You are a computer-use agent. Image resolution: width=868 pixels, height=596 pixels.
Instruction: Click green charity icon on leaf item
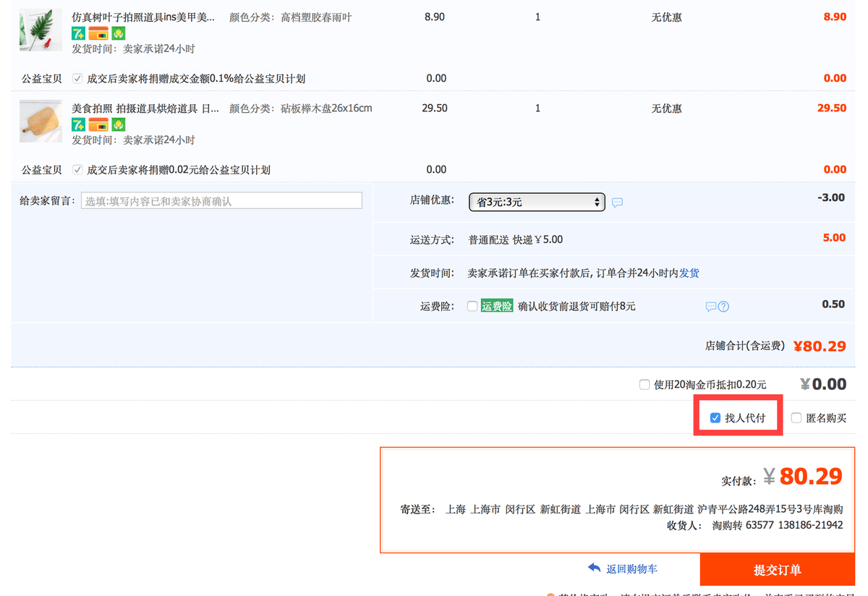tap(119, 33)
